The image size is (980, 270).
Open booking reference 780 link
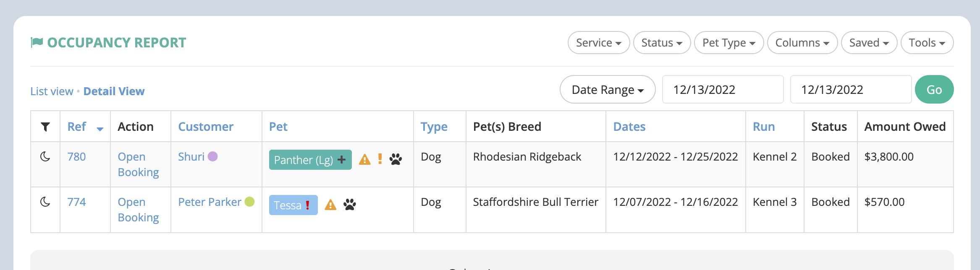pos(76,157)
